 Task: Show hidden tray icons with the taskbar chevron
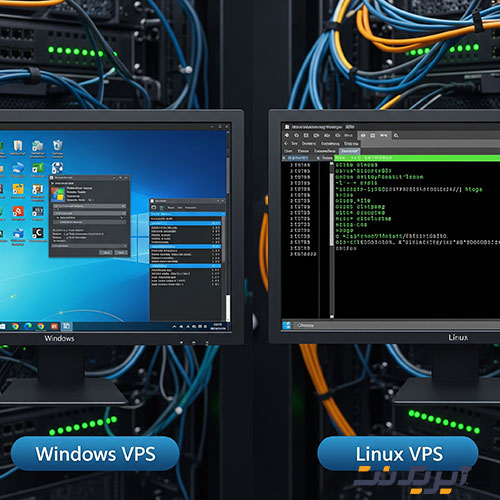(x=174, y=327)
